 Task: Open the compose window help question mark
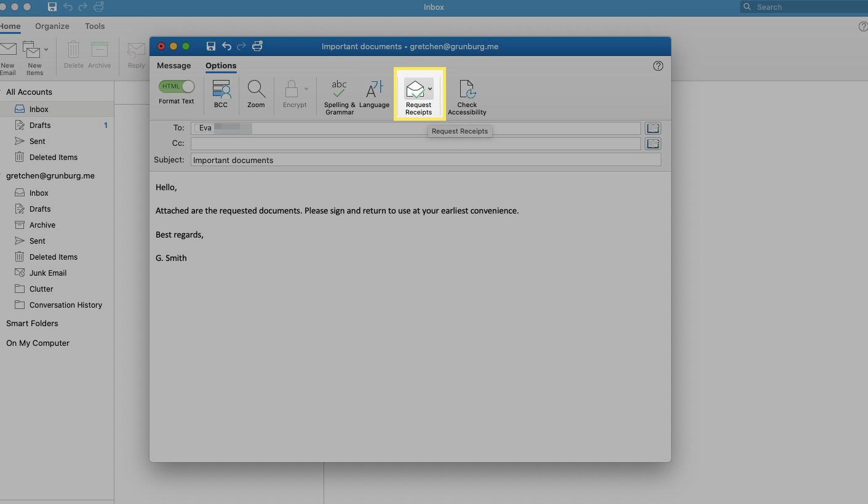(x=658, y=66)
